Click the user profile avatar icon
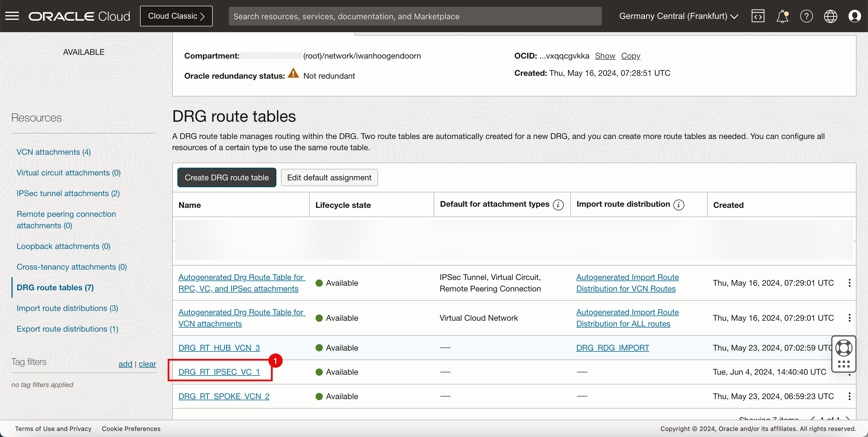The width and height of the screenshot is (868, 437). [x=855, y=16]
